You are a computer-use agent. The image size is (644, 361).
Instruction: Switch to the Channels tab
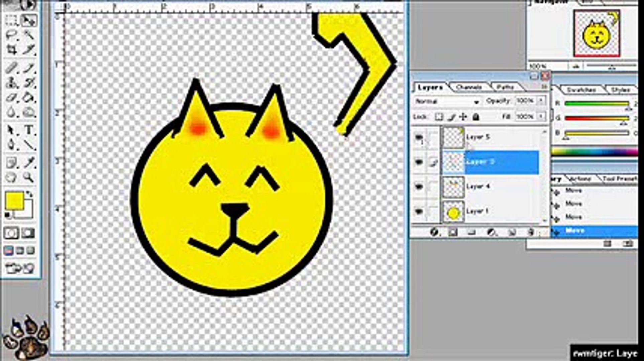point(469,87)
